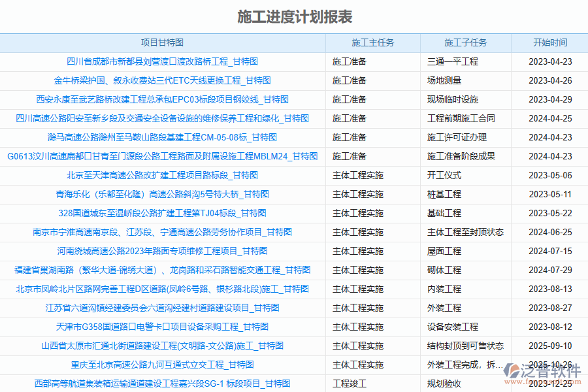Open 四川省成都市新都县刘营渡口渡改路桥工程 Gantt chart link

(x=163, y=61)
